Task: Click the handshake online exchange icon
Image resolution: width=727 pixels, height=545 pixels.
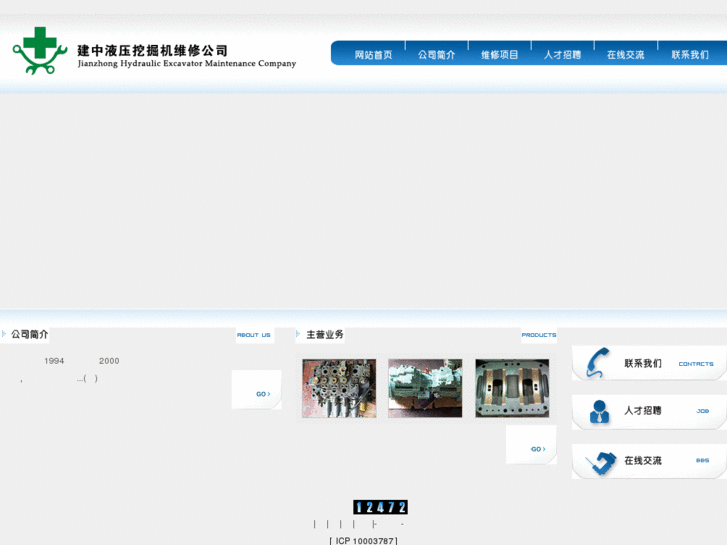Action: tap(601, 463)
